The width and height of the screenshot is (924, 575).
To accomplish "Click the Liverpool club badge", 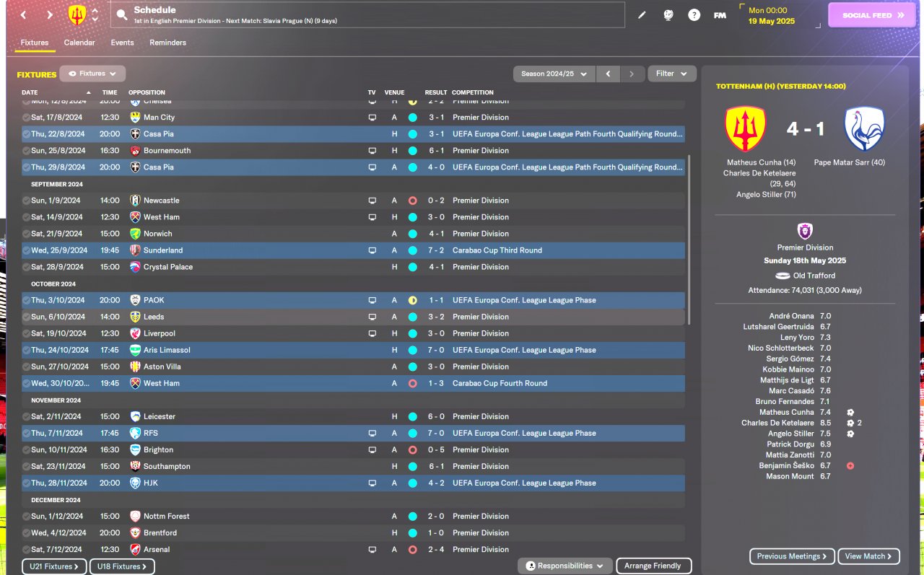I will 135,333.
